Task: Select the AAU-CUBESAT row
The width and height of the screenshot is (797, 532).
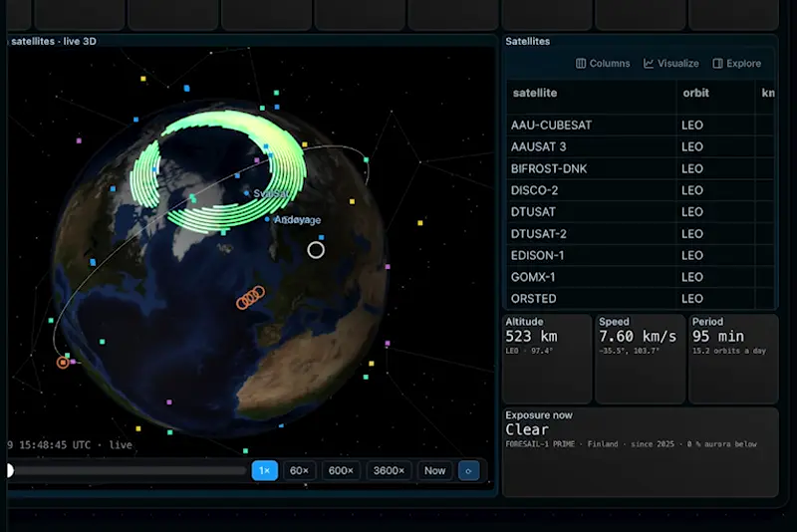Action: (x=641, y=125)
